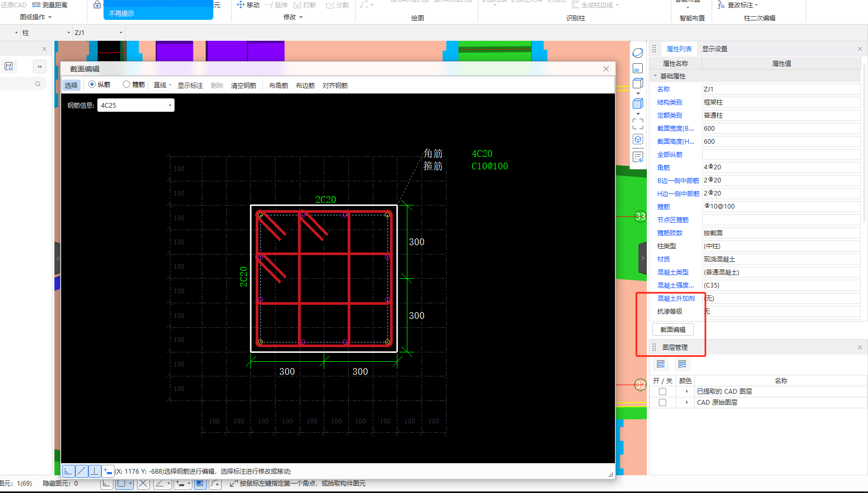Screen dimensions: 868x493
Task: Click the search magnifier in left panel
Action: [x=38, y=84]
